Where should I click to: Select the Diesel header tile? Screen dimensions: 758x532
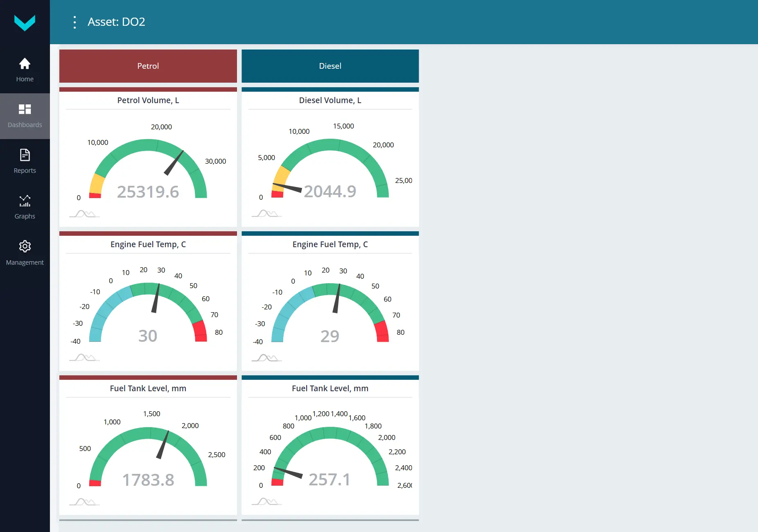330,66
